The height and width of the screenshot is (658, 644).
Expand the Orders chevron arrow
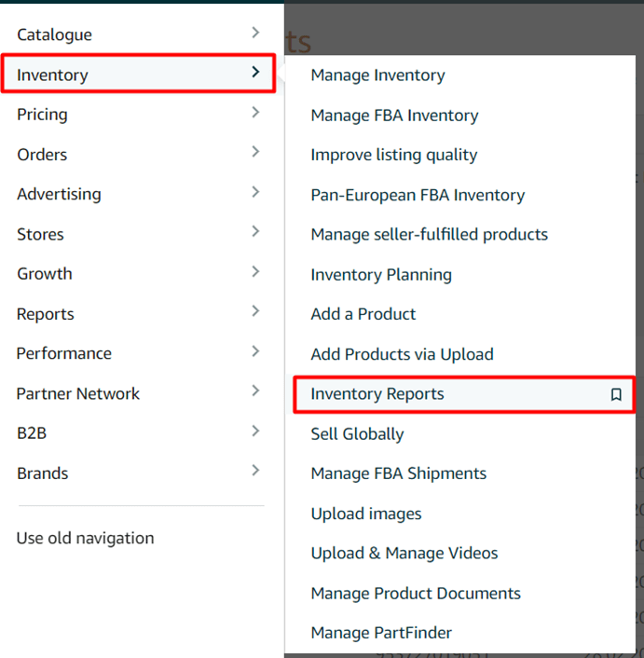255,152
